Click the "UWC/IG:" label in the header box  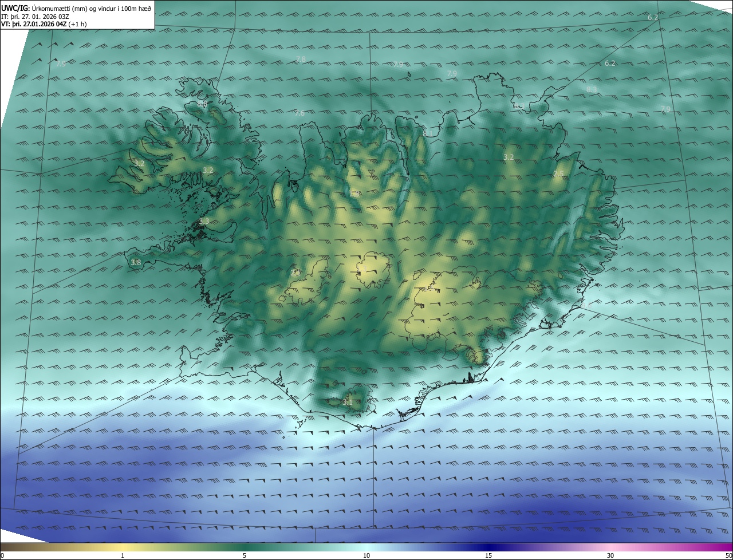pyautogui.click(x=15, y=8)
